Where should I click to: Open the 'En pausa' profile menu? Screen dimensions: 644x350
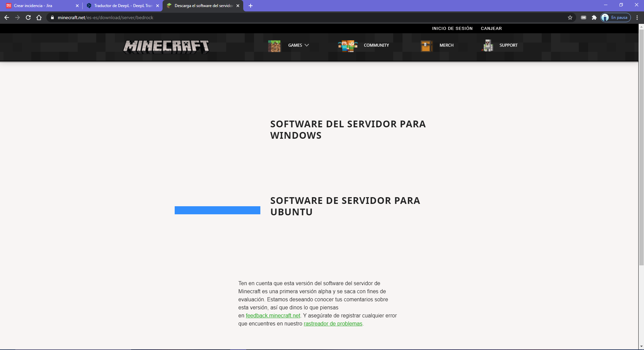(x=615, y=17)
